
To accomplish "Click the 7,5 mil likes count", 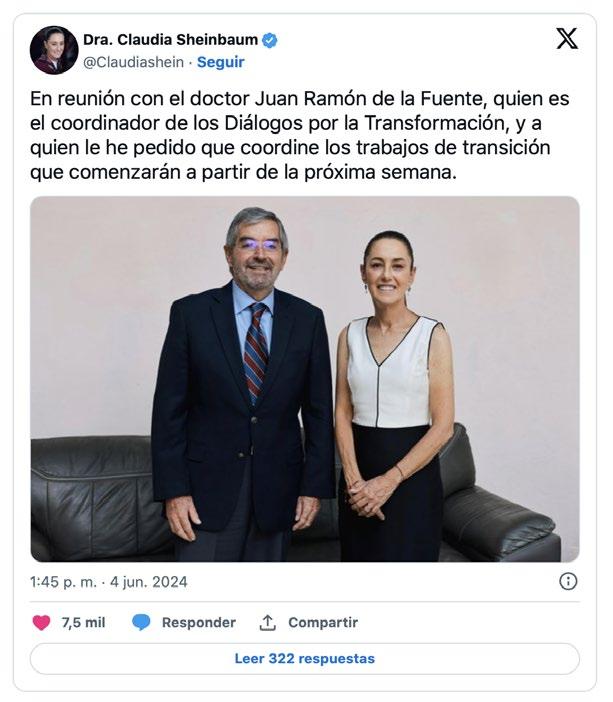I will point(83,622).
